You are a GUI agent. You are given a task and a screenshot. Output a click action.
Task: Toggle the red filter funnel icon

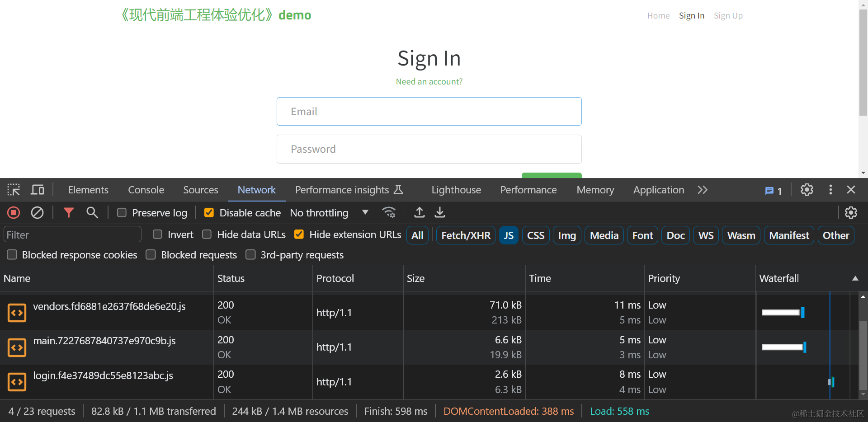(x=68, y=212)
